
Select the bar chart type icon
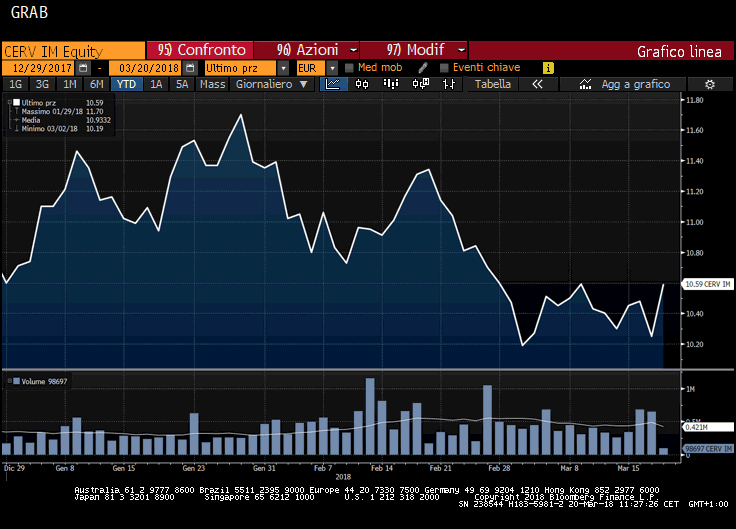pyautogui.click(x=391, y=84)
